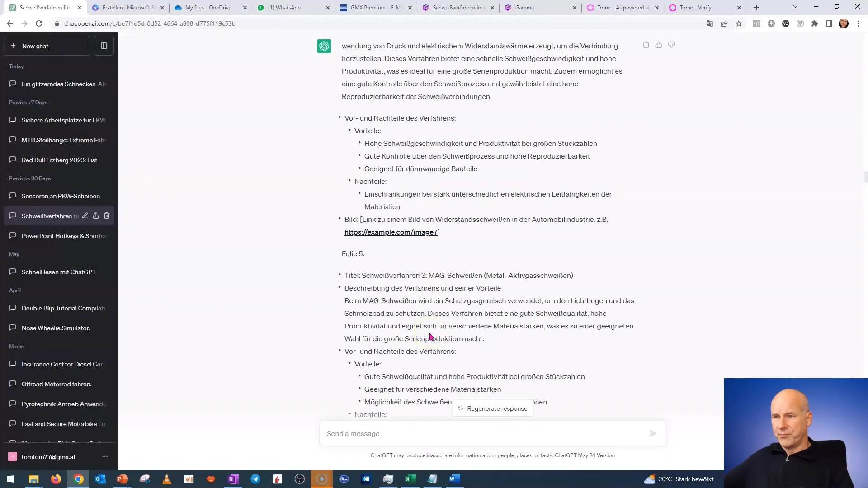Click the share conversation icon
This screenshot has height=488, width=868.
click(96, 216)
